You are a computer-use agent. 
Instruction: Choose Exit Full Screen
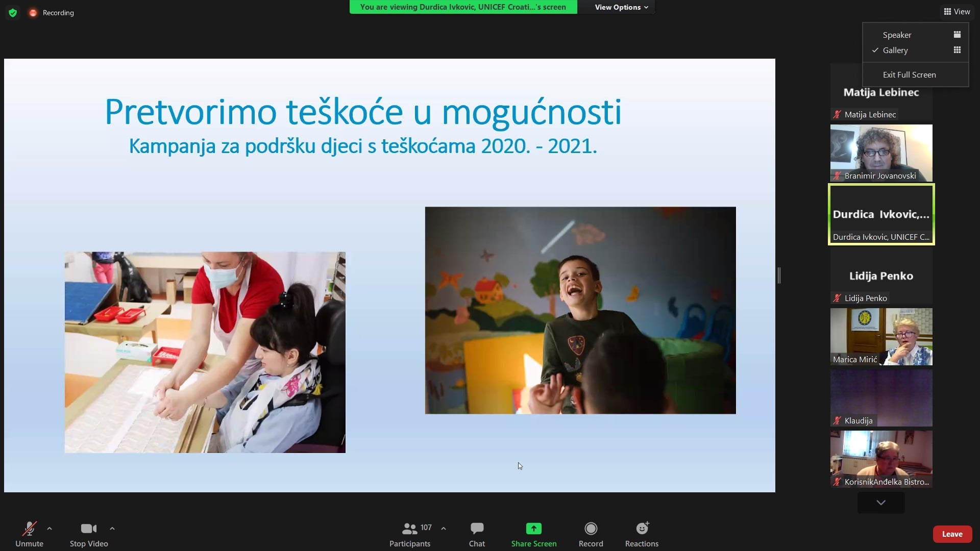coord(916,74)
